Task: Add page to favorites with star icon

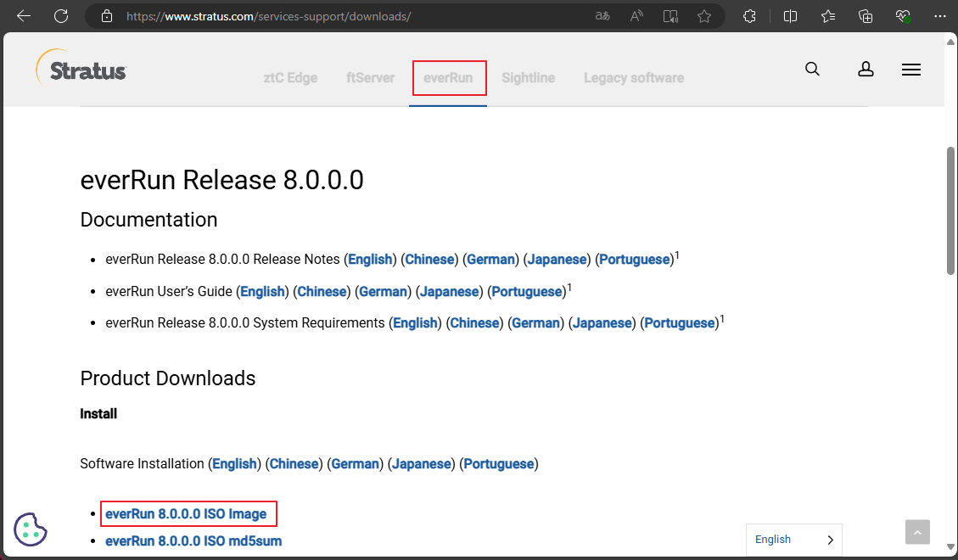Action: click(704, 16)
